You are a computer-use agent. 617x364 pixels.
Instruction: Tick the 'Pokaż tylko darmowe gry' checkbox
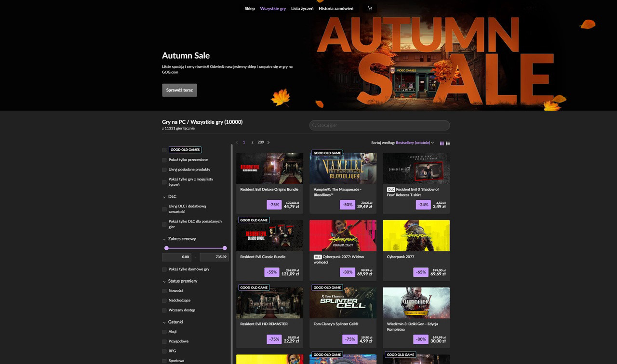click(x=164, y=270)
